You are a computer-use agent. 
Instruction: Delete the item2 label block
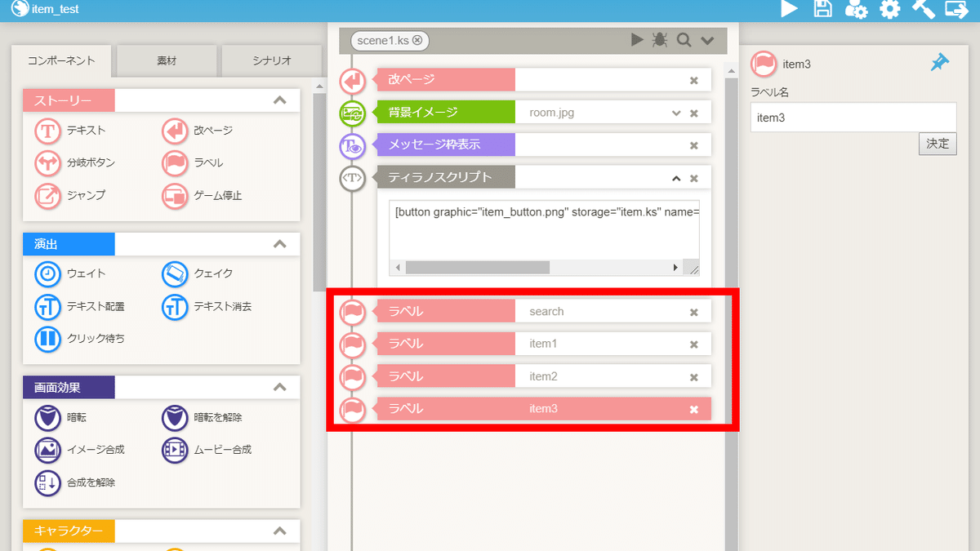coord(694,377)
